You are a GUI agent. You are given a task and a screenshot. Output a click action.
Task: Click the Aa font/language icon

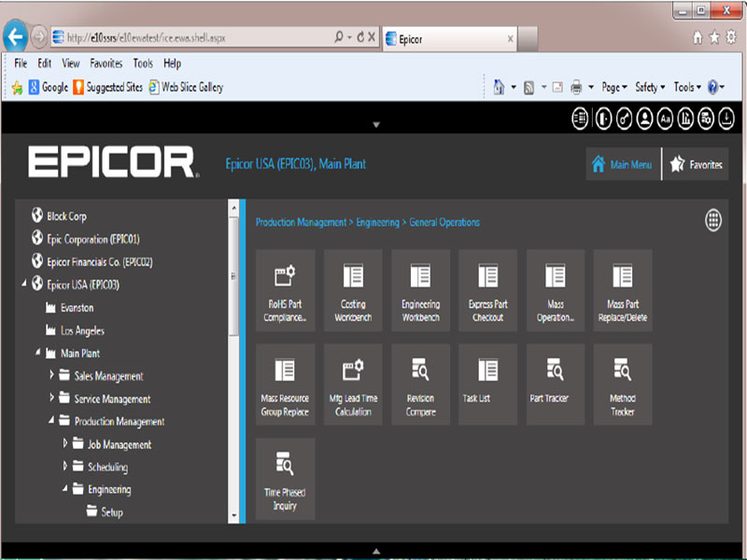click(x=665, y=119)
